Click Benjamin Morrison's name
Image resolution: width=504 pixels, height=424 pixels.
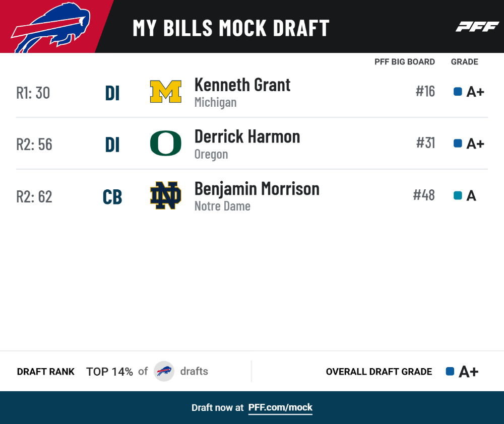coord(257,189)
